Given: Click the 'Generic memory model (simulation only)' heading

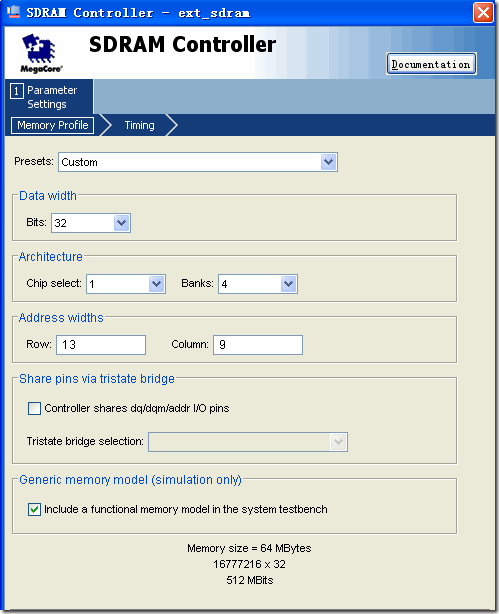Looking at the screenshot, I should (x=130, y=480).
